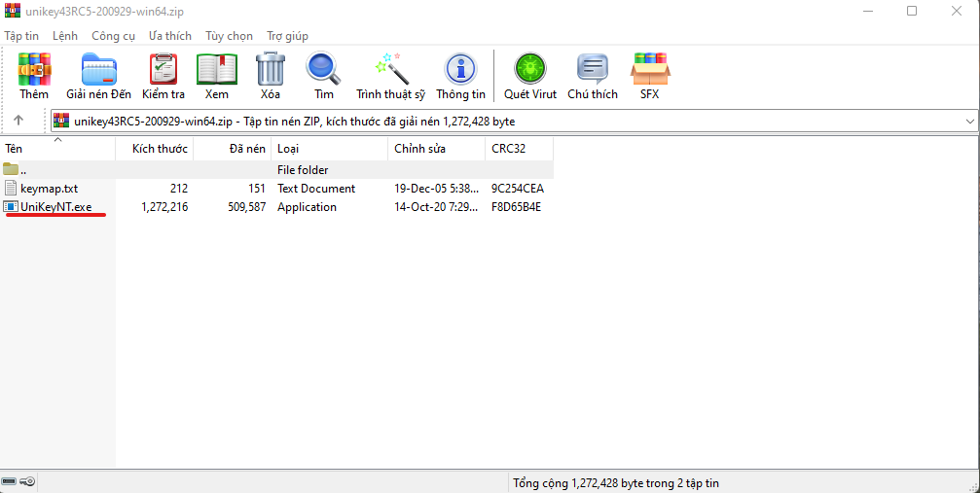Open the Tùy chọn menu

tap(229, 36)
